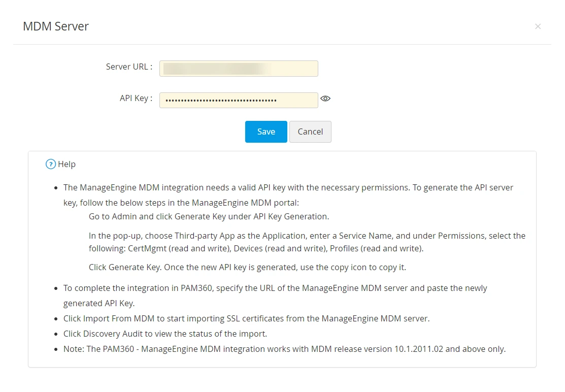Viewport: 565px width, 392px height.
Task: Click the Help question mark icon
Action: [x=51, y=165]
